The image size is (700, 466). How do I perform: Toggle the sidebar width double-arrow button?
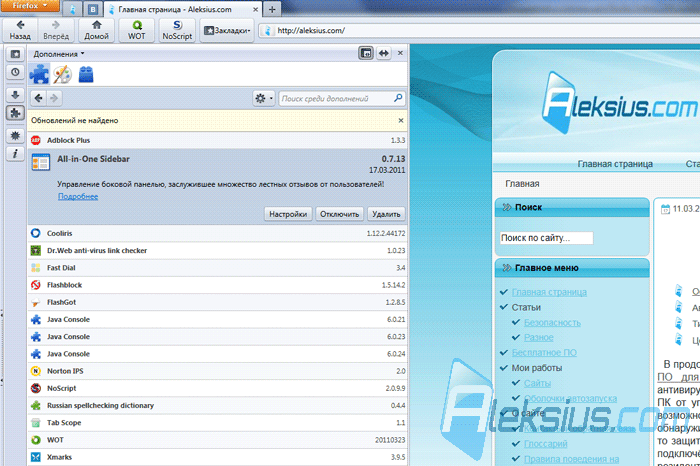coord(383,53)
